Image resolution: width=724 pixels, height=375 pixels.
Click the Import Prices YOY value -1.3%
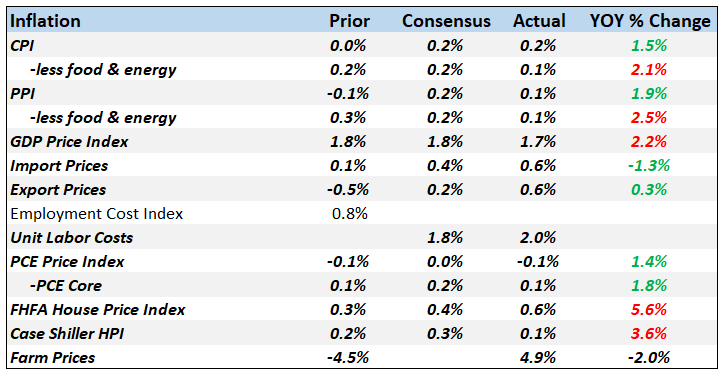[x=649, y=165]
